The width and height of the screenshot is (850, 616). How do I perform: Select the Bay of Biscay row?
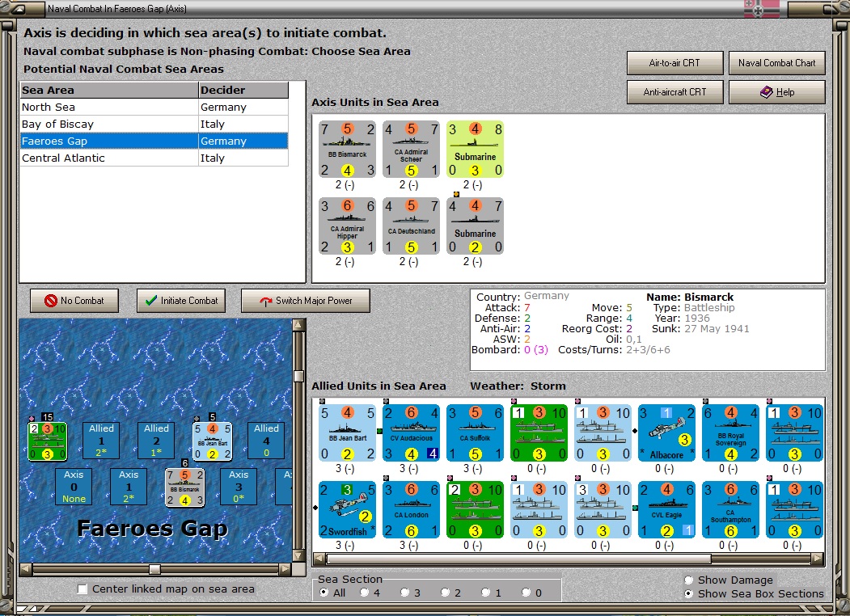[154, 124]
